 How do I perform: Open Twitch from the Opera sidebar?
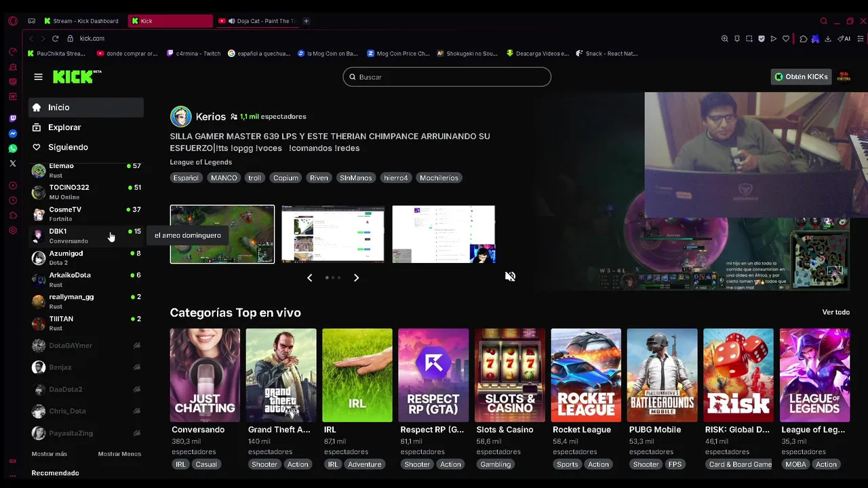point(12,119)
